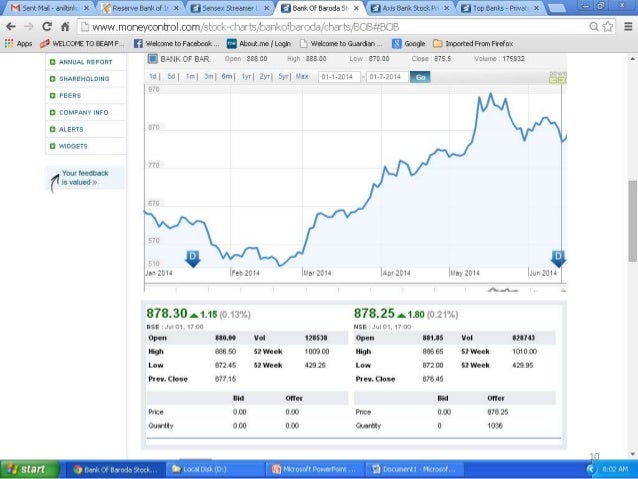Viewport: 638px width, 479px height.
Task: Open Company Info in sidebar
Action: tap(85, 112)
